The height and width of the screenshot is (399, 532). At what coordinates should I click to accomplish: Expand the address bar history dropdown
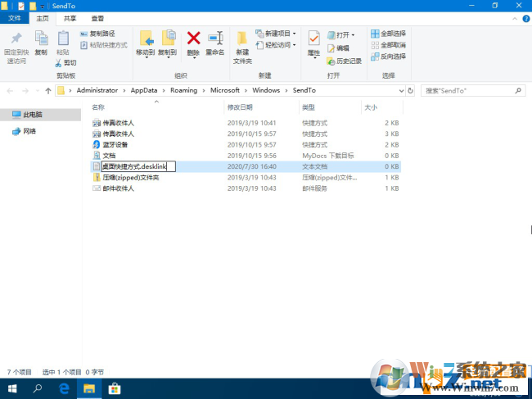(x=401, y=91)
